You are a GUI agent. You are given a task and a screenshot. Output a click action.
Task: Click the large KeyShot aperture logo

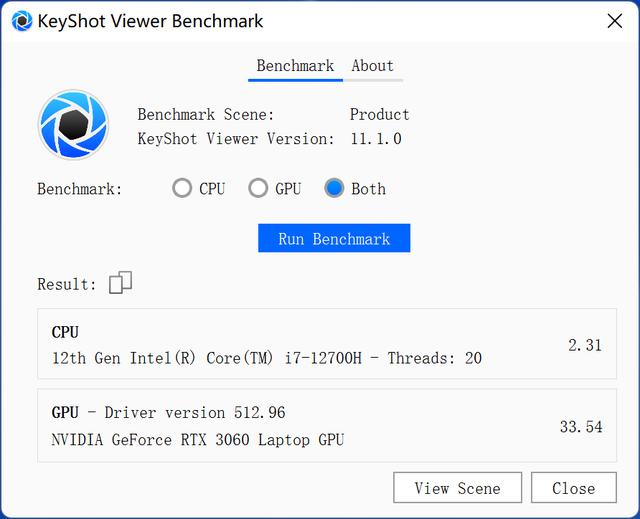[73, 124]
